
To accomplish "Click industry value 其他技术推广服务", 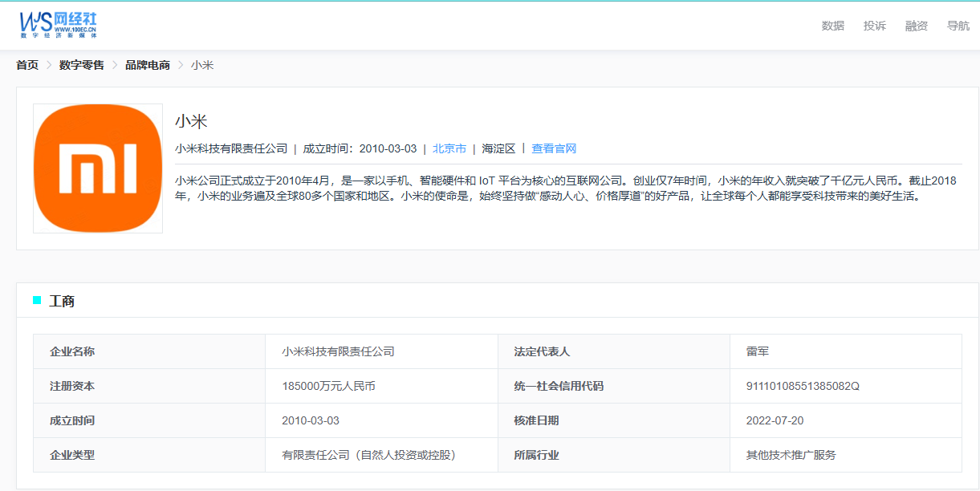I will coord(791,455).
